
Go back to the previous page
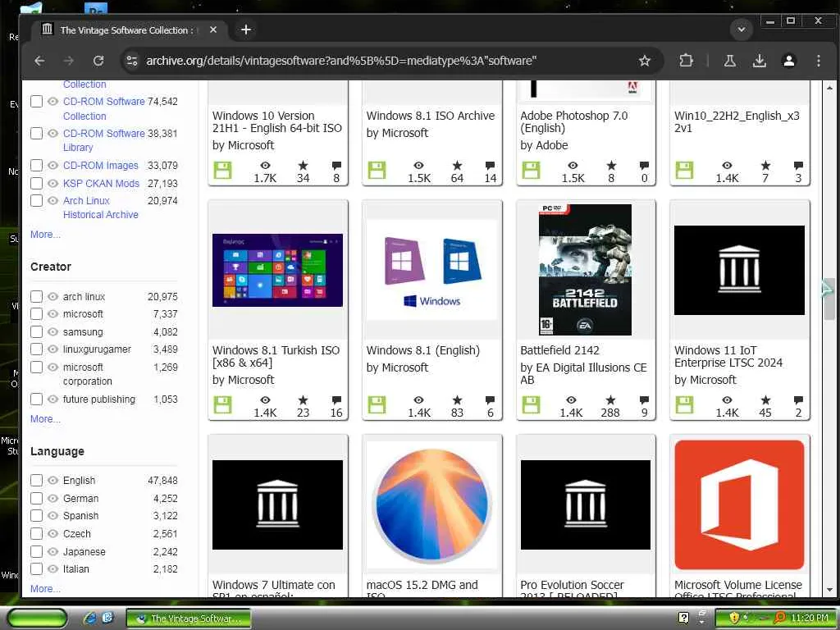(39, 61)
